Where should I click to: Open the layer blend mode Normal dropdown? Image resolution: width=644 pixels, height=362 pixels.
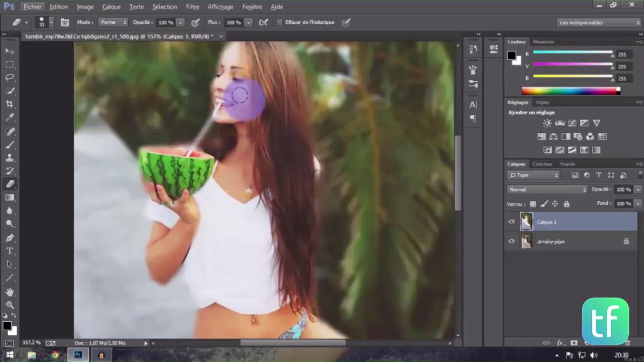coord(547,189)
